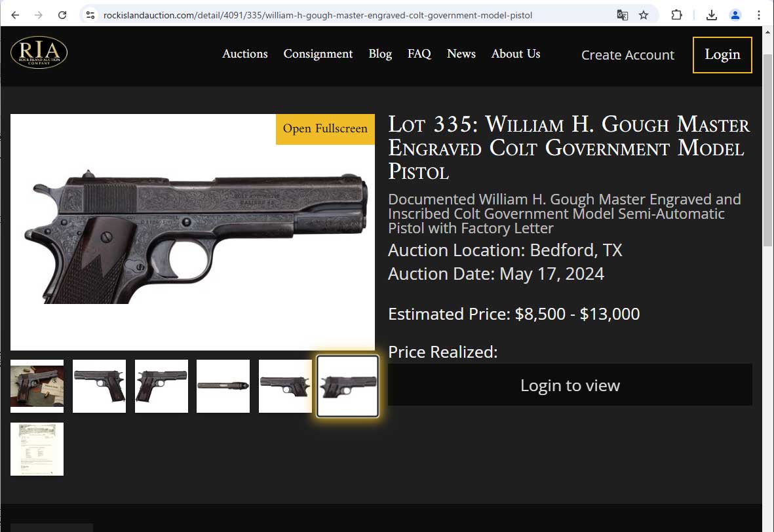Open the downloads icon in toolbar
The height and width of the screenshot is (532, 774).
(711, 15)
